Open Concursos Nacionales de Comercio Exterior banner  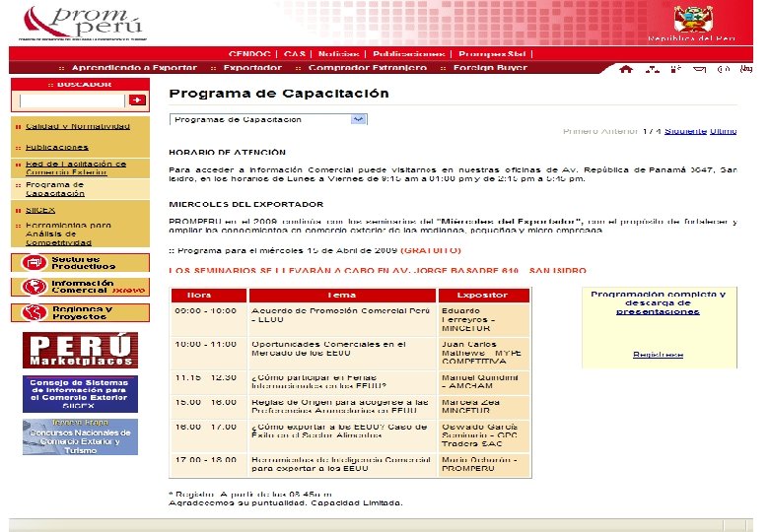point(81,436)
